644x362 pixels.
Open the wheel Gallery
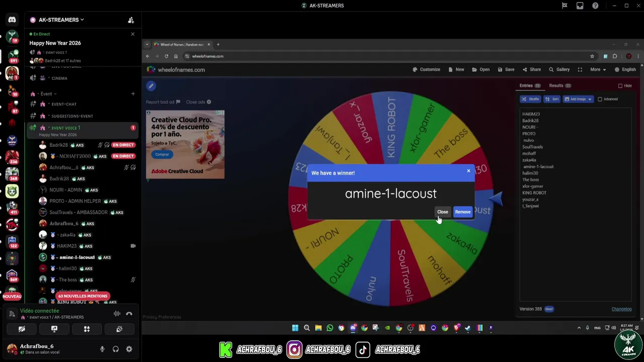coord(559,70)
